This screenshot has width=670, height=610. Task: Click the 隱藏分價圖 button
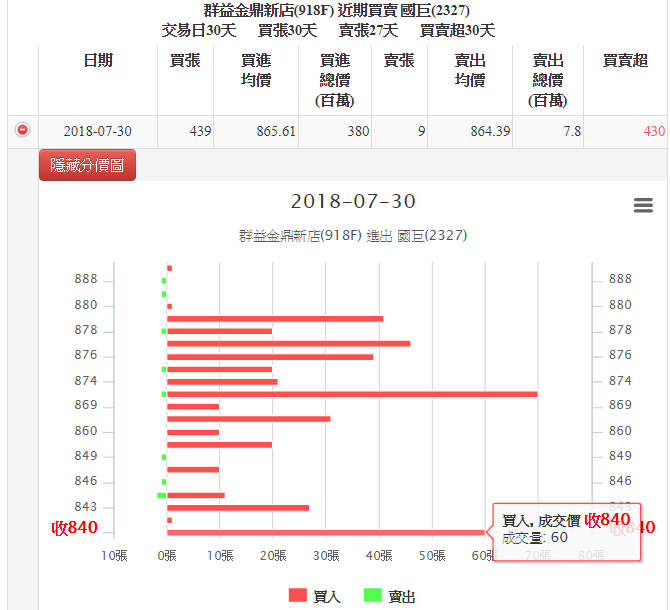(x=87, y=165)
